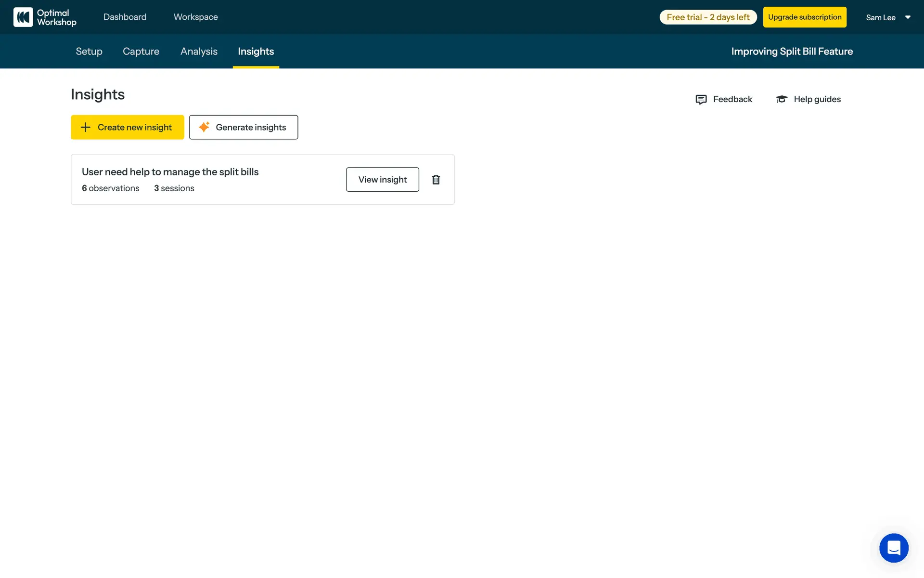
Task: Switch to the Setup tab
Action: 89,52
